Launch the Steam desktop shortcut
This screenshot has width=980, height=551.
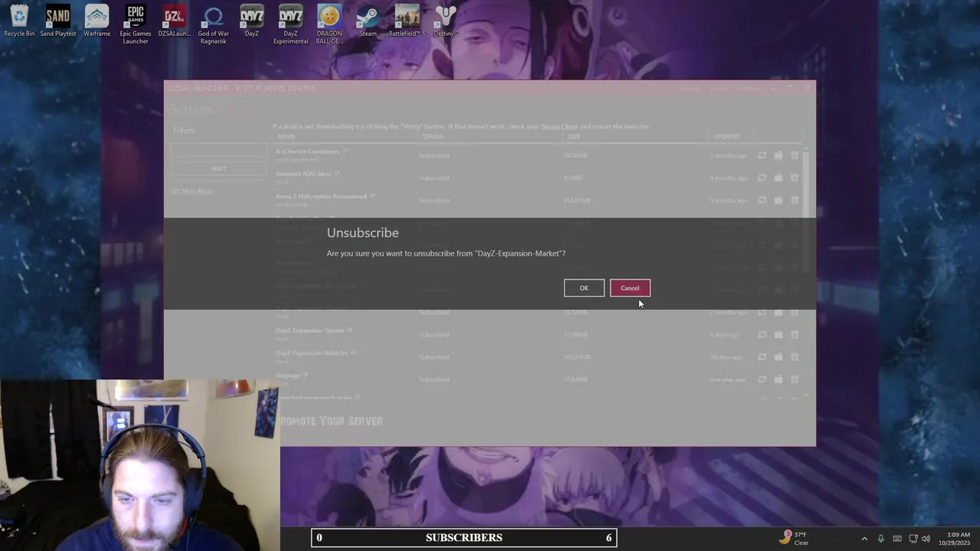[368, 21]
